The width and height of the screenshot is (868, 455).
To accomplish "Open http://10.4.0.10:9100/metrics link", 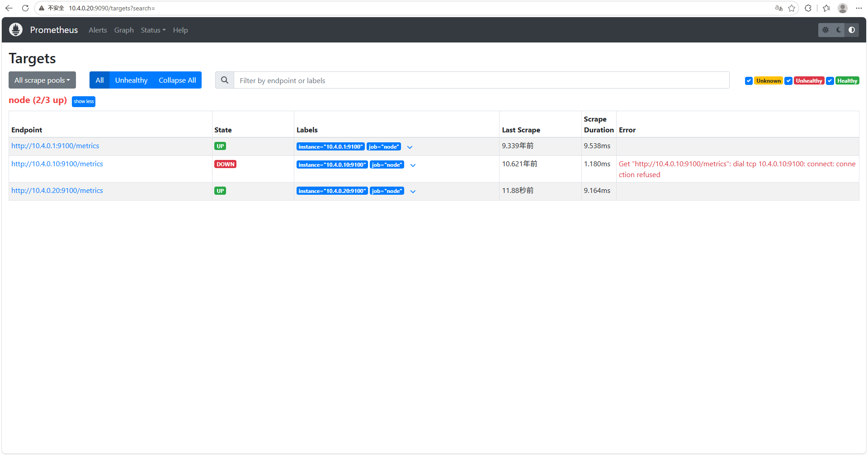I will coord(57,164).
